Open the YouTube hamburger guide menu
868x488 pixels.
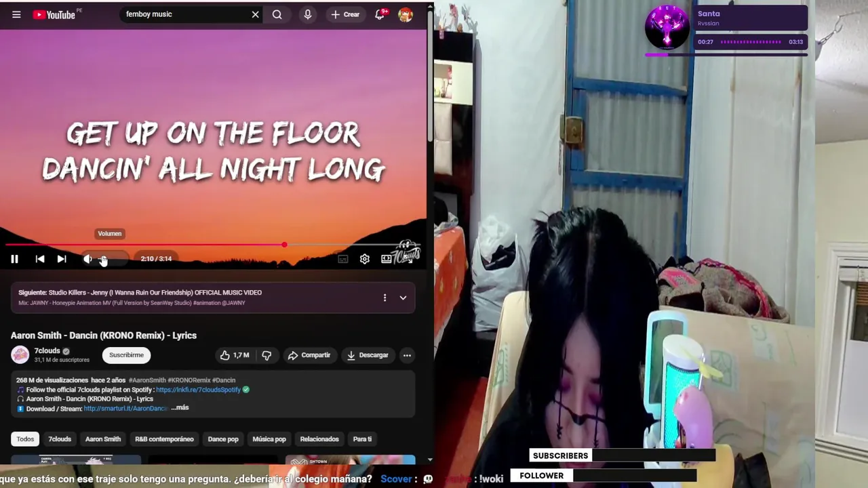(16, 14)
